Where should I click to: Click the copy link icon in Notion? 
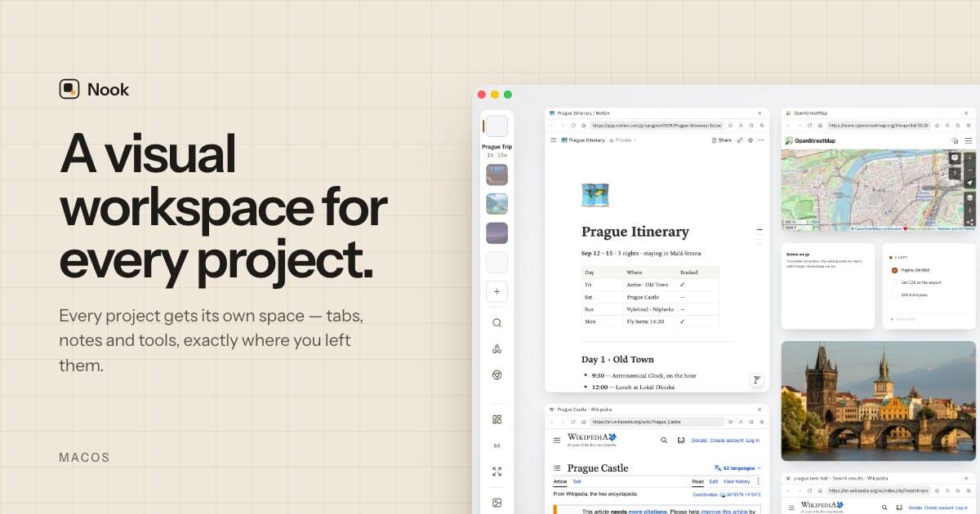point(740,140)
